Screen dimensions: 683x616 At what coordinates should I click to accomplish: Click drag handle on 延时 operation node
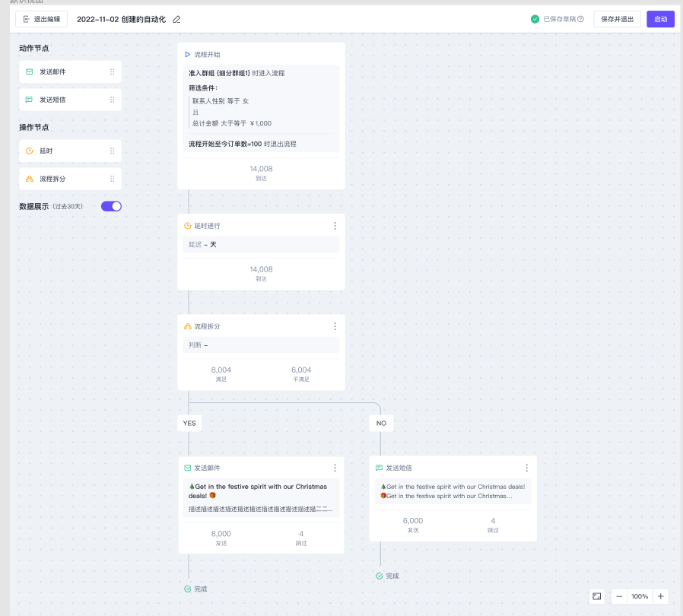(x=113, y=151)
